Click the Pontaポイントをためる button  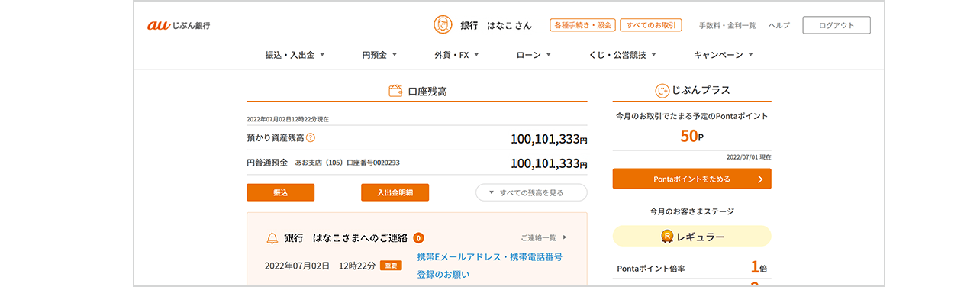click(691, 179)
